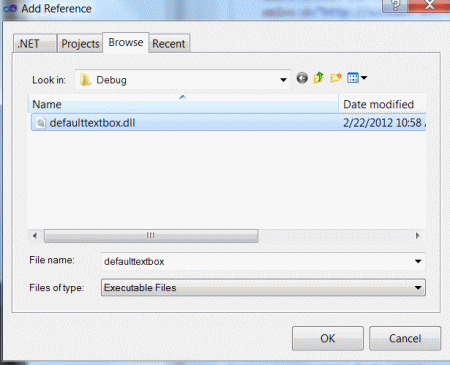This screenshot has height=365, width=450.
Task: Open the Files of type combo box
Action: tap(263, 288)
